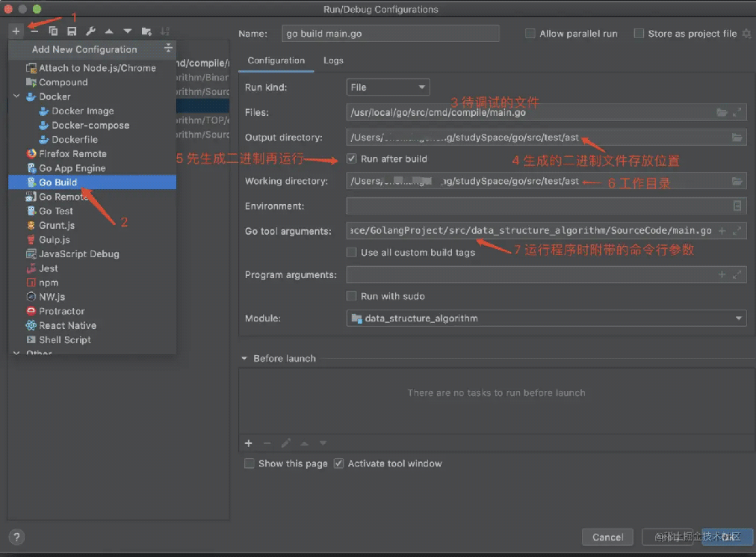Click the save configuration disk icon
Viewport: 756px width, 557px height.
coord(72,31)
